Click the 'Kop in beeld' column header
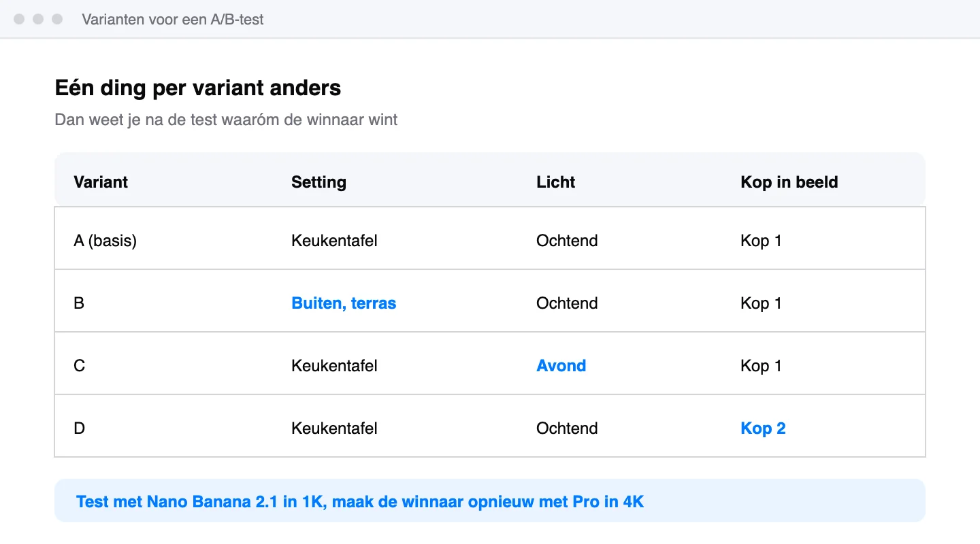 (x=789, y=182)
